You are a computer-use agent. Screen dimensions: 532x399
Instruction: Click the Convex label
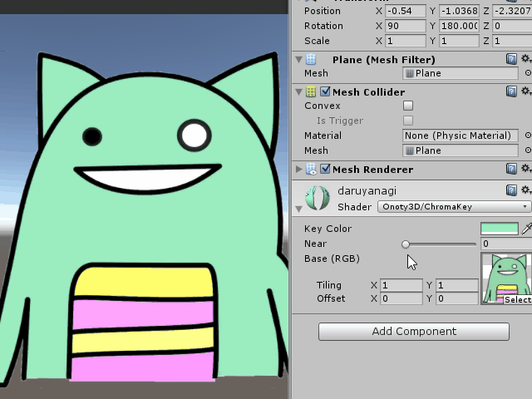coord(323,106)
